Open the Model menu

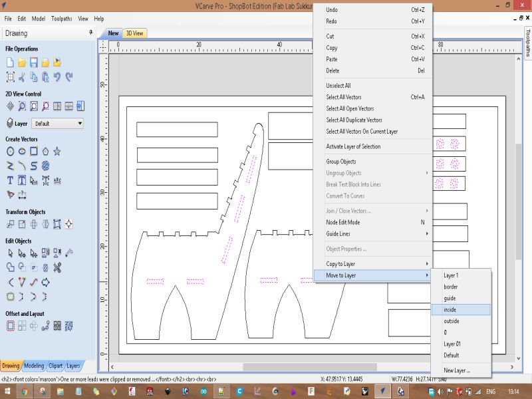[x=39, y=19]
